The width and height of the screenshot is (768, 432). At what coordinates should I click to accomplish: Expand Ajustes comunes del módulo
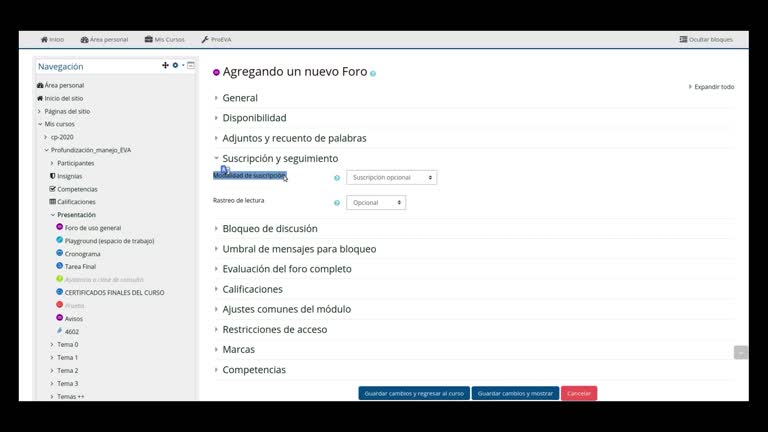pyautogui.click(x=287, y=309)
